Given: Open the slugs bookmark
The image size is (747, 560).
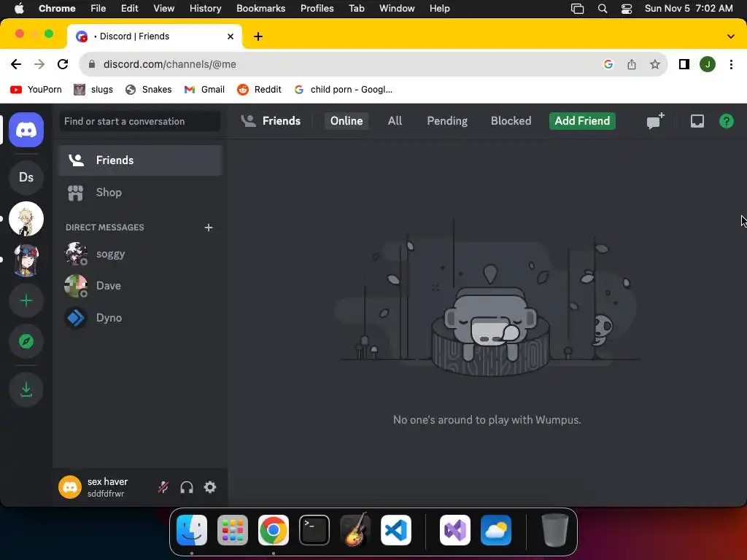Looking at the screenshot, I should pos(93,90).
